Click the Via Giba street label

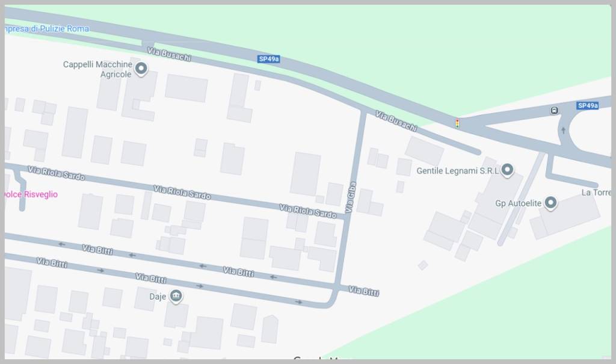[x=351, y=197]
